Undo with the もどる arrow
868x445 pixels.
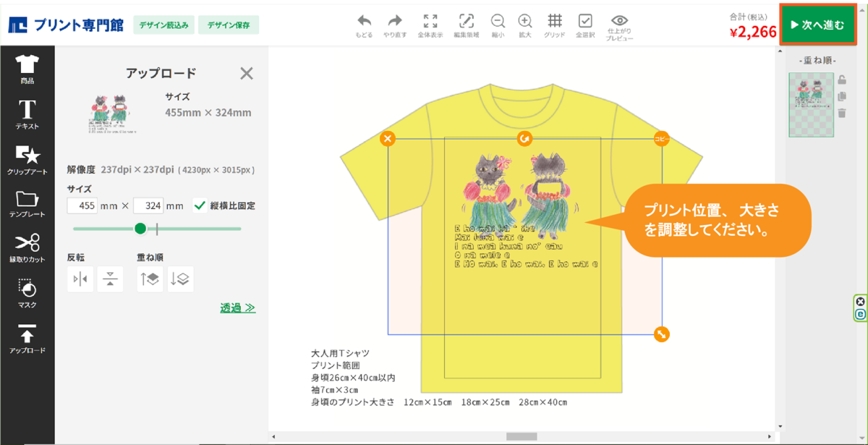point(365,25)
